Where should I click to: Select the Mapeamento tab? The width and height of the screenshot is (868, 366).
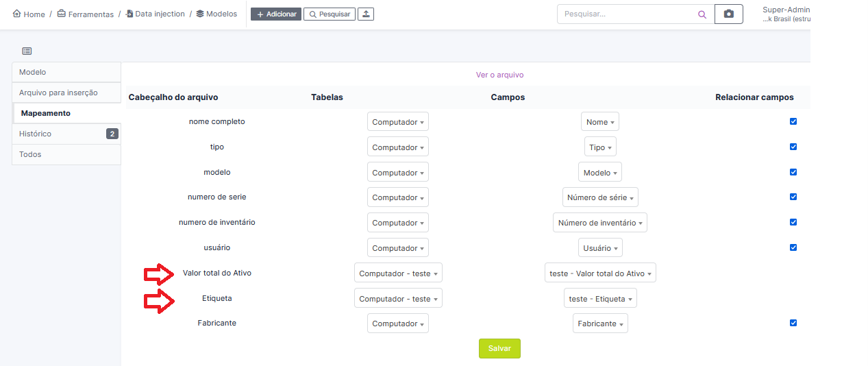coord(67,113)
